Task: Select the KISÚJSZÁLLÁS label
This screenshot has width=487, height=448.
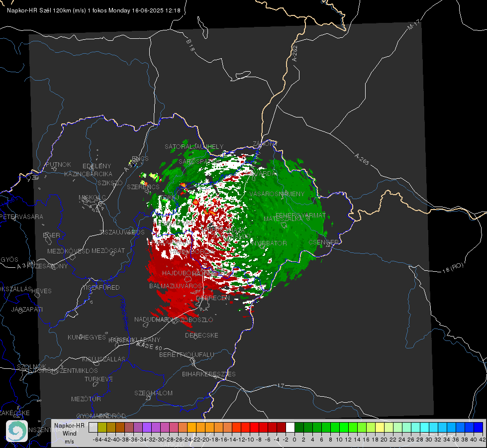Action: tap(103, 359)
